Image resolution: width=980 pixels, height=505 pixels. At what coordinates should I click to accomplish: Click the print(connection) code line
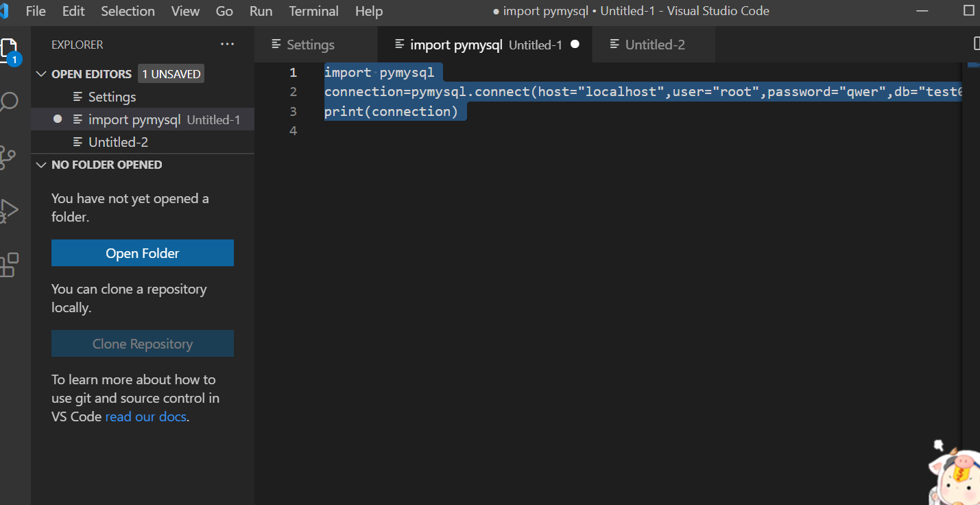[391, 111]
